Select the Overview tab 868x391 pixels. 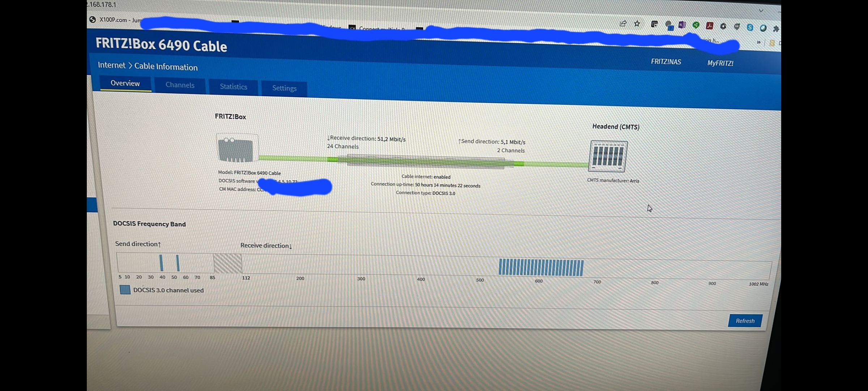(x=125, y=83)
